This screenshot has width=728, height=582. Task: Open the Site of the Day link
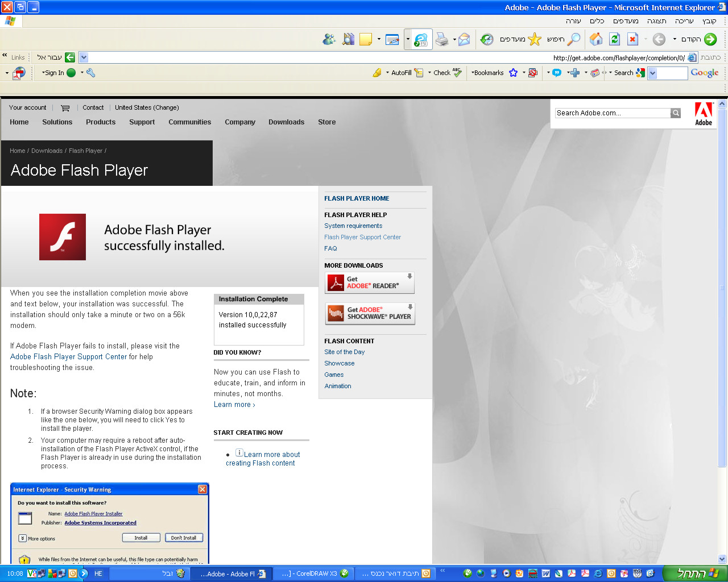pos(345,352)
